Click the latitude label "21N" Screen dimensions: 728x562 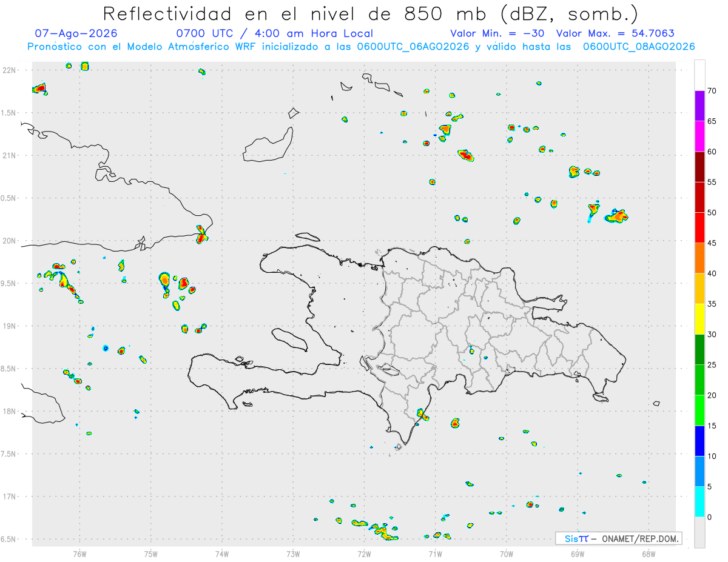click(x=9, y=155)
